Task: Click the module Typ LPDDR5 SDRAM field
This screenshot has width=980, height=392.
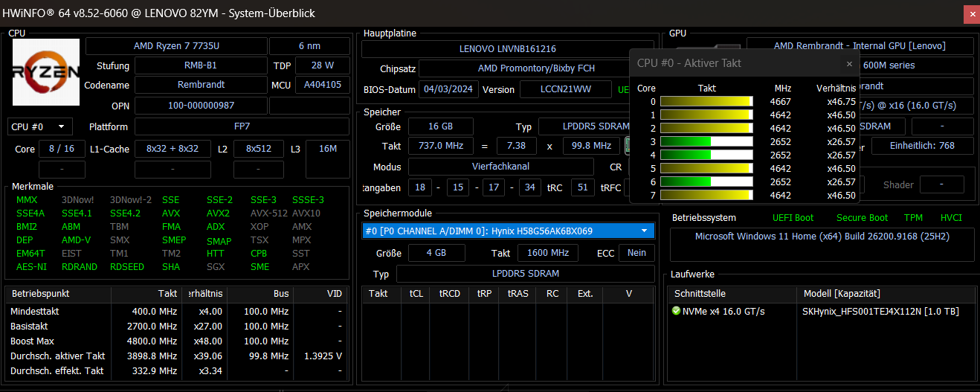Action: (526, 274)
